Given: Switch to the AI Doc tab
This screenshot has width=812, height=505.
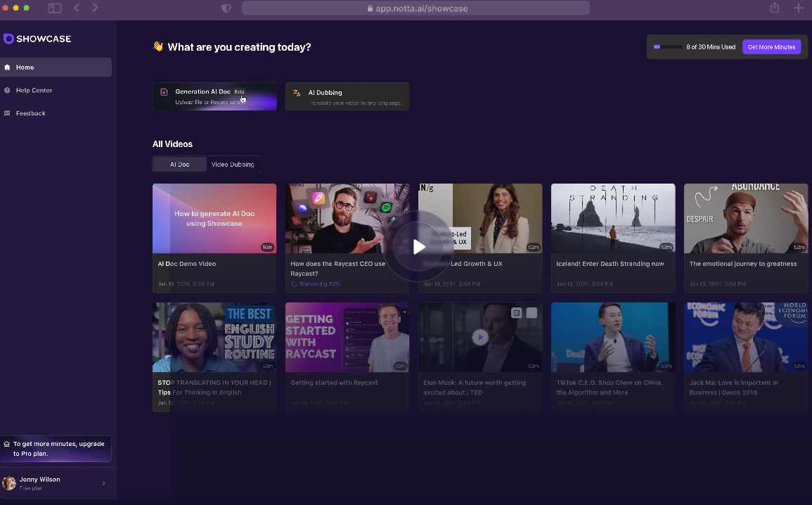Looking at the screenshot, I should pos(180,164).
